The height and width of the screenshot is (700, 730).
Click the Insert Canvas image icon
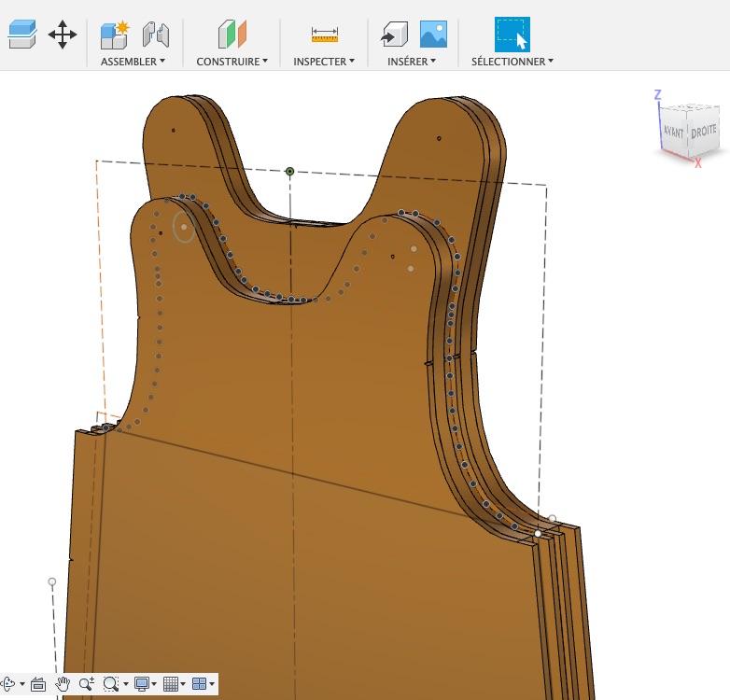pos(432,35)
